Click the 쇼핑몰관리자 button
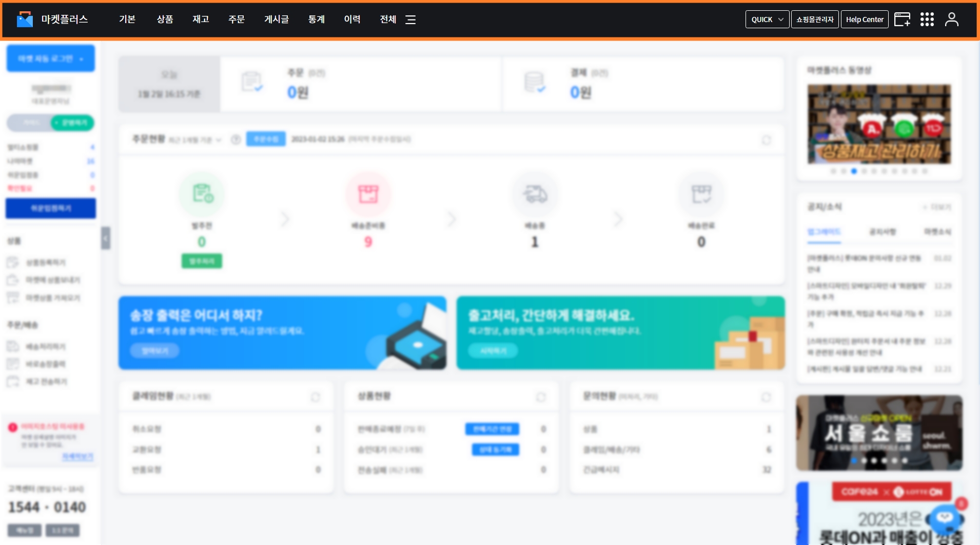980x545 pixels. [815, 20]
